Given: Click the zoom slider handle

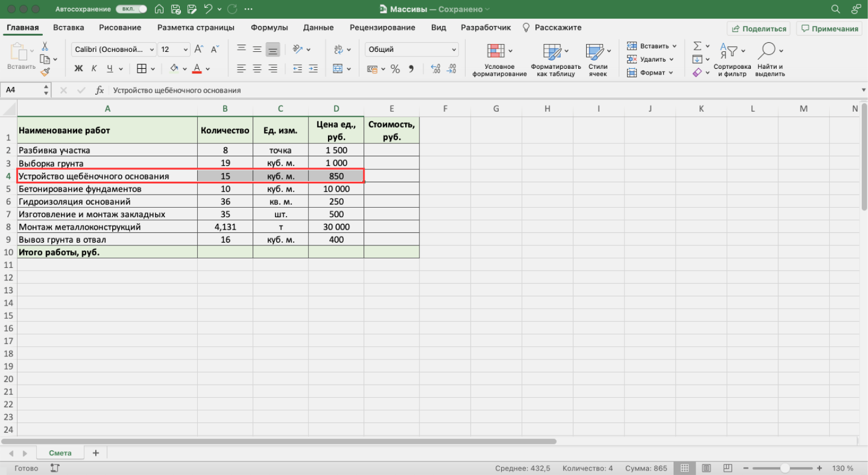Looking at the screenshot, I should tap(785, 468).
